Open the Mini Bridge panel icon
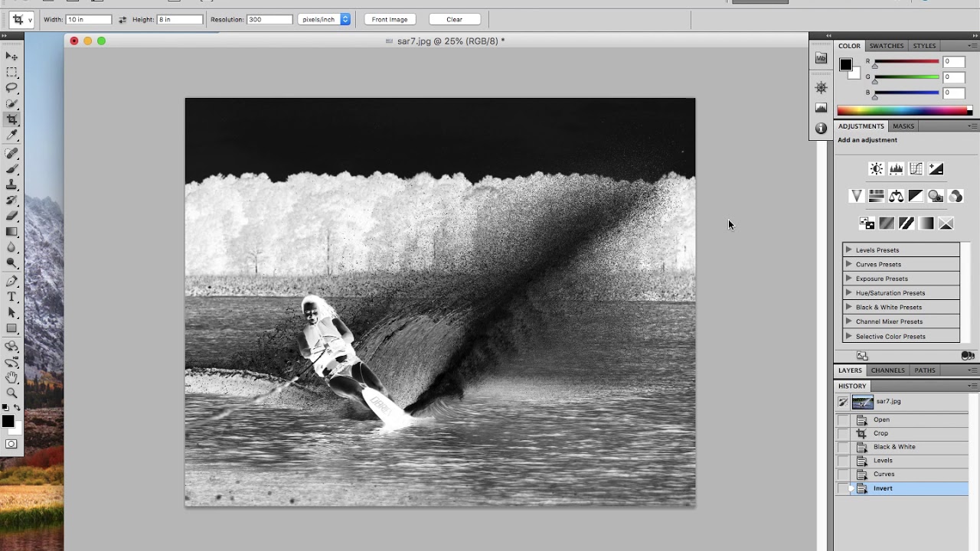Screen dimensions: 980x551 821,58
